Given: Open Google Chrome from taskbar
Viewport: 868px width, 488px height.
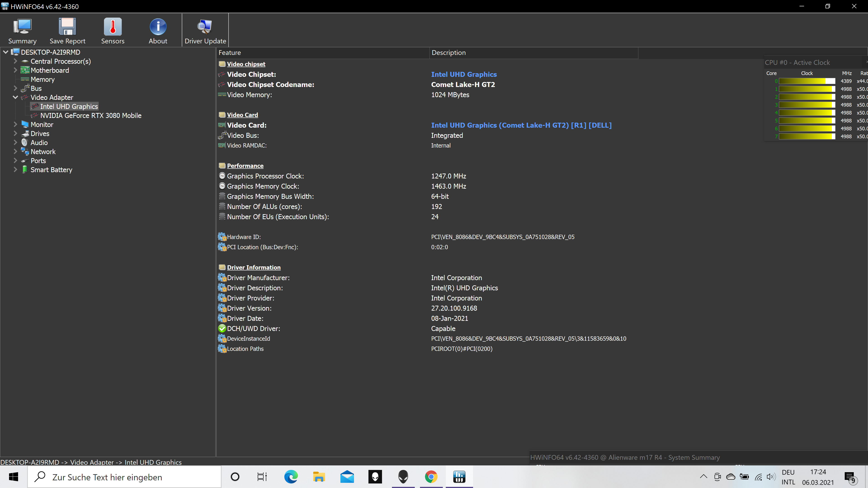Looking at the screenshot, I should [431, 477].
